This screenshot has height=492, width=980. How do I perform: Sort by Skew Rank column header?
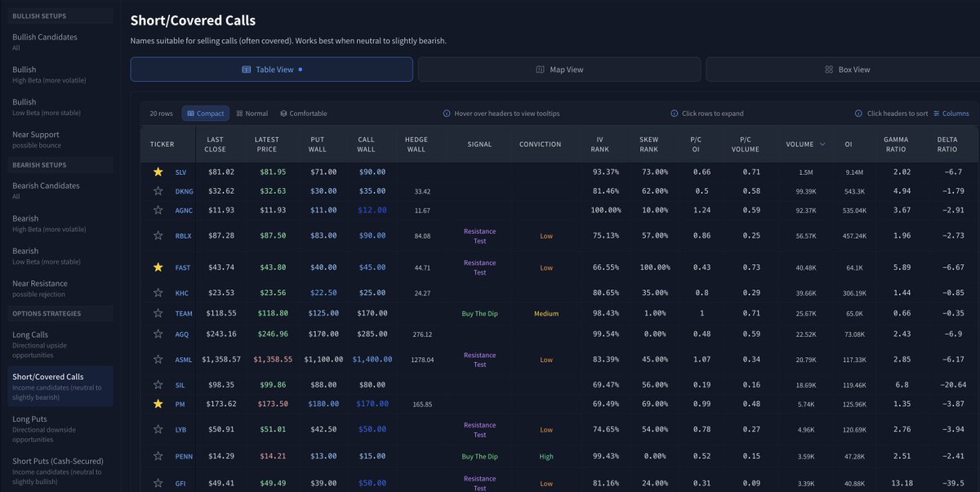[x=649, y=144]
